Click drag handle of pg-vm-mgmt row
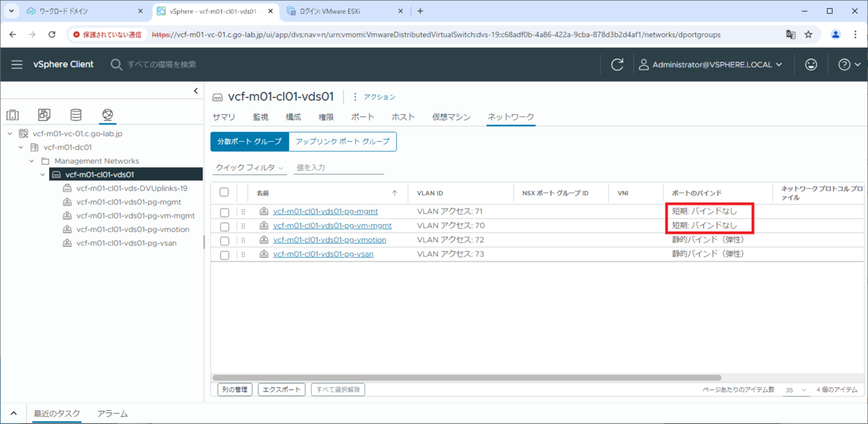 click(244, 226)
